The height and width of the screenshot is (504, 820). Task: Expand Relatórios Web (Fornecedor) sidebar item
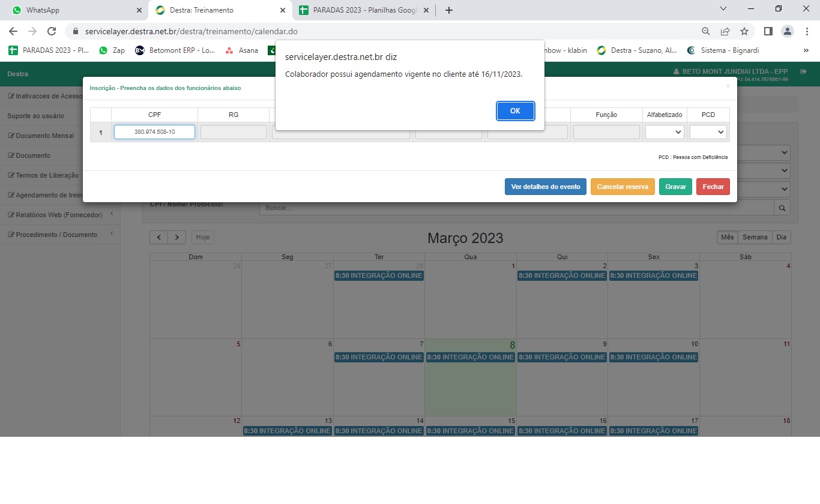[x=59, y=215]
